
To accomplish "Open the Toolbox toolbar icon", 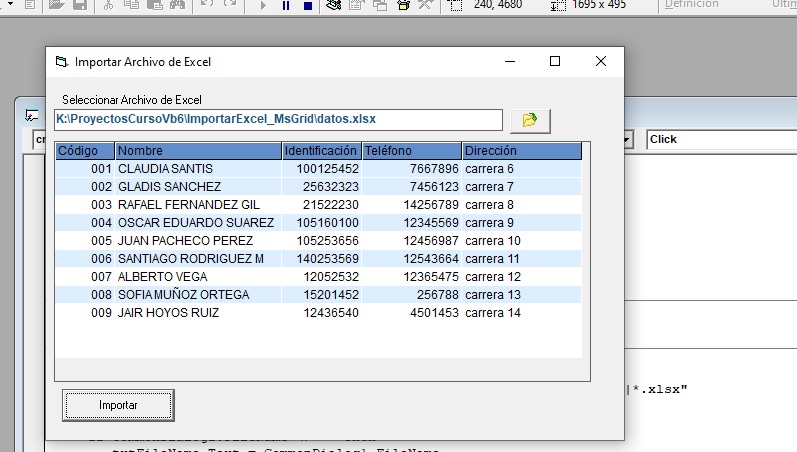I will [425, 6].
